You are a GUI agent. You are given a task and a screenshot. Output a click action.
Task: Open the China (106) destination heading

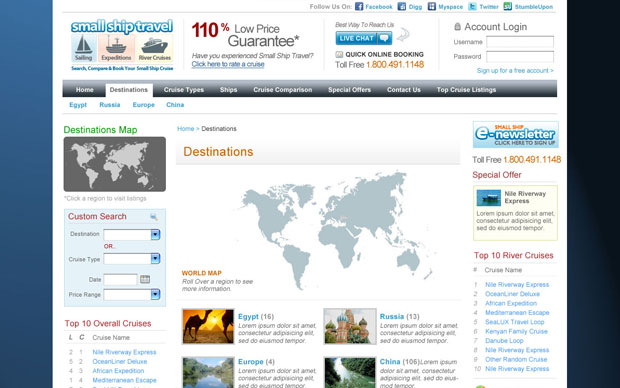pyautogui.click(x=399, y=362)
